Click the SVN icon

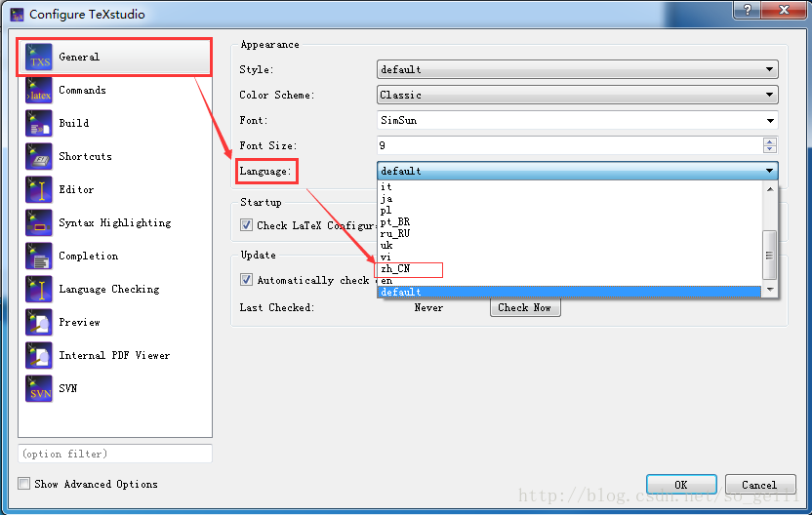[x=39, y=388]
